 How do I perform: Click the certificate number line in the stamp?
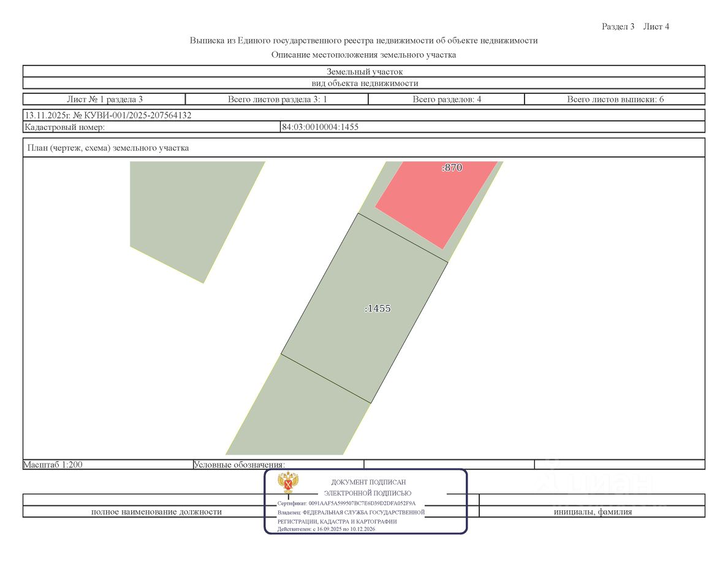[346, 503]
